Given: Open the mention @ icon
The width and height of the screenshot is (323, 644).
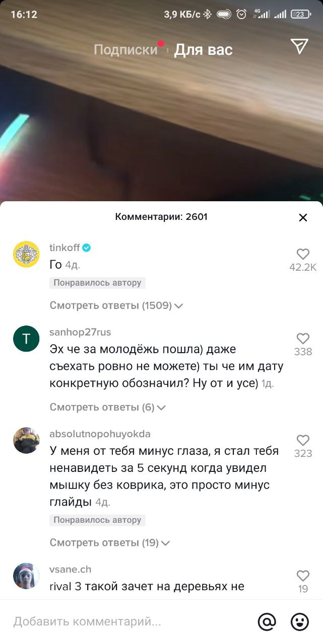Looking at the screenshot, I should (x=267, y=622).
